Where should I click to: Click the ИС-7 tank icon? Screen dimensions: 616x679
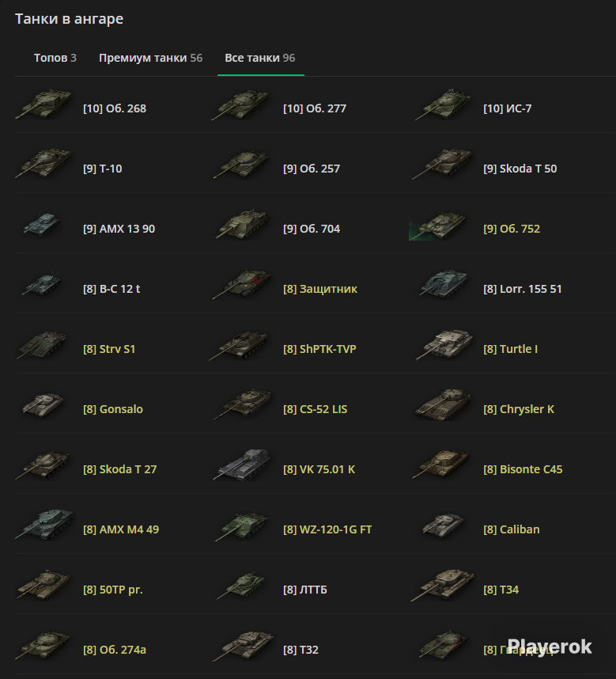click(443, 104)
